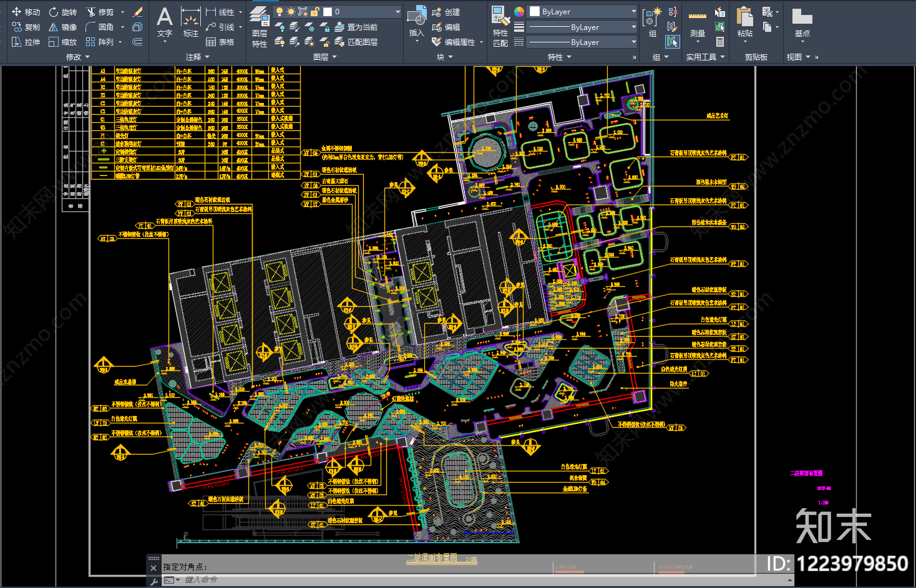Expand the Linear (线性) dimension dropdown arrow
Screen dimensions: 916x588
tap(240, 12)
